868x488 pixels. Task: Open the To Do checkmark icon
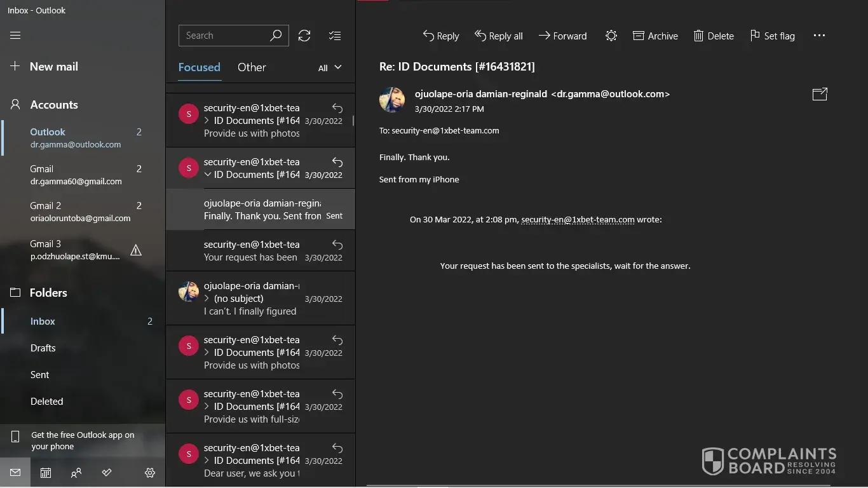pos(107,473)
